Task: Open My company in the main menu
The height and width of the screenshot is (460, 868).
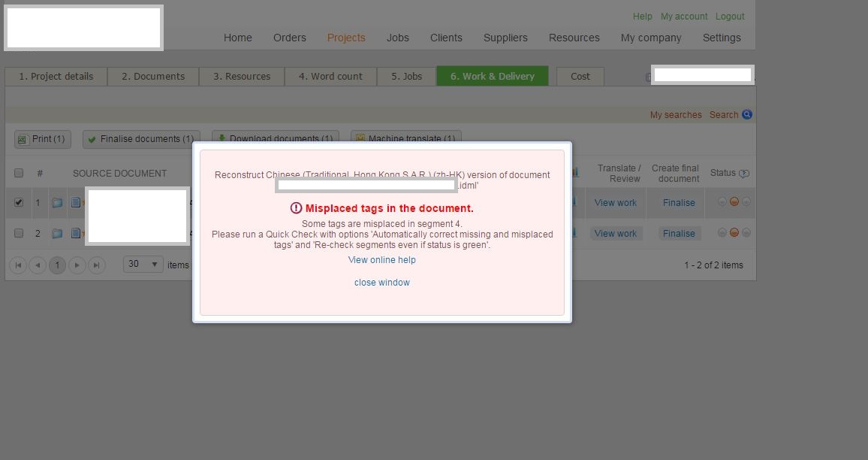Action: [x=651, y=38]
